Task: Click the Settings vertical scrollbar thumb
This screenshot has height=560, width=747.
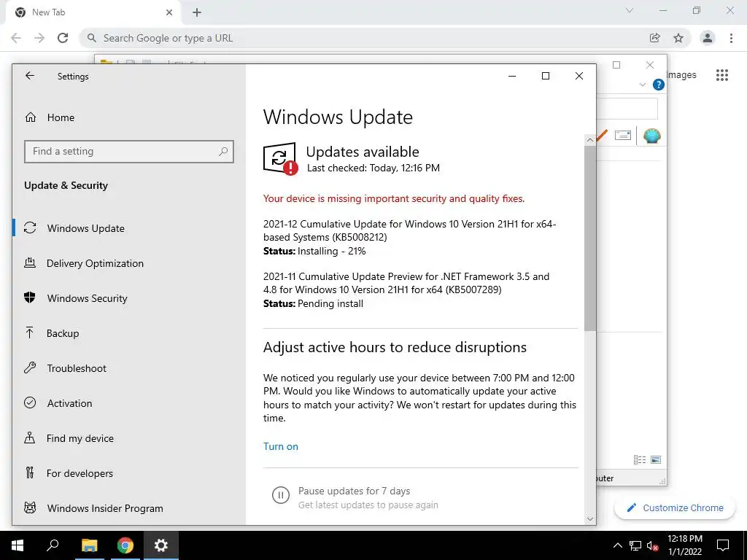Action: click(x=589, y=238)
